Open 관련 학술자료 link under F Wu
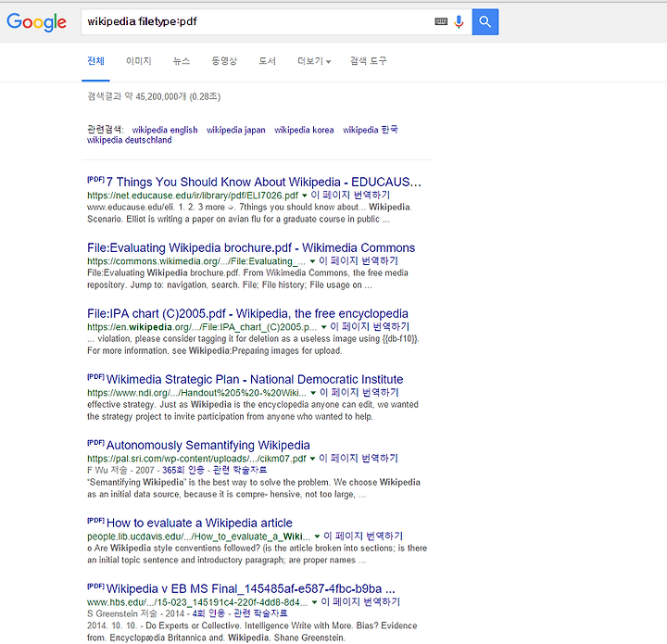667x644 pixels. [240, 470]
